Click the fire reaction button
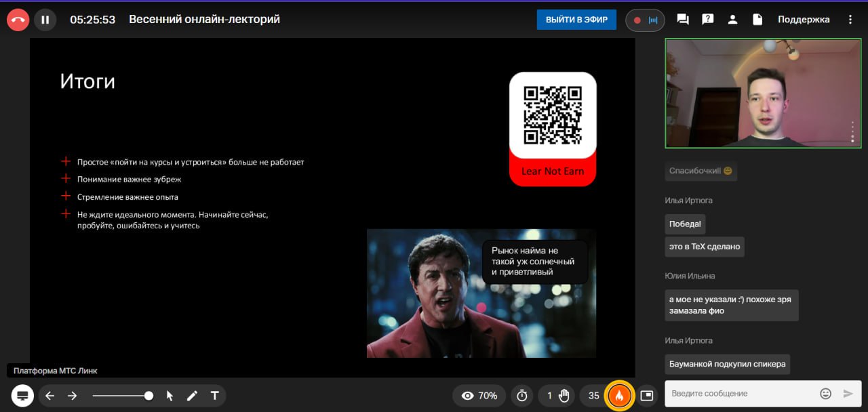Screen dimensions: 868x412 (x=619, y=396)
